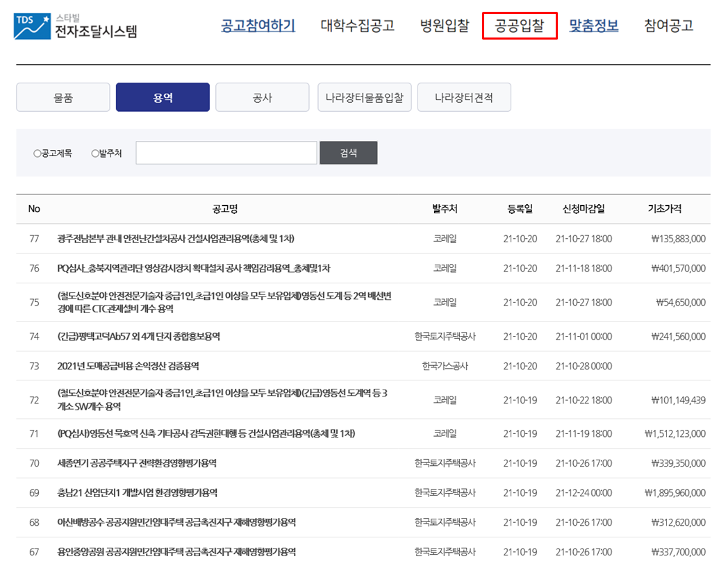The image size is (728, 577).
Task: Click price ₩54,650,000 in row 75
Action: click(681, 302)
